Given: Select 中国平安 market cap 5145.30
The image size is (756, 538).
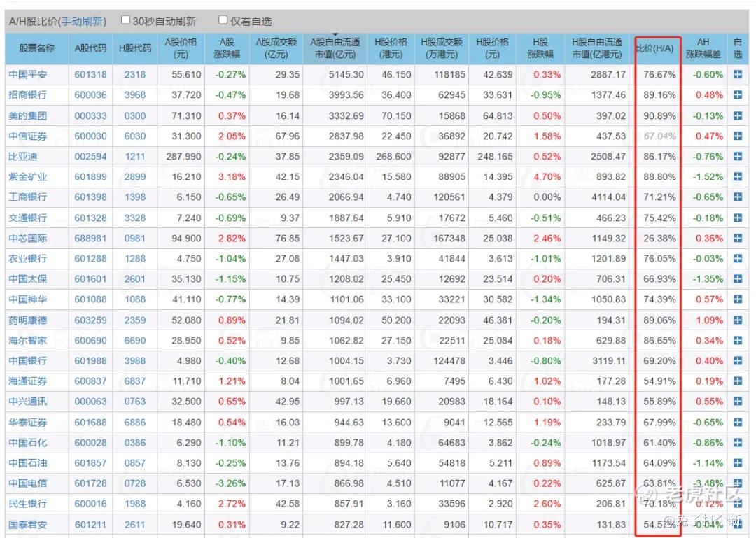Looking at the screenshot, I should tap(346, 75).
